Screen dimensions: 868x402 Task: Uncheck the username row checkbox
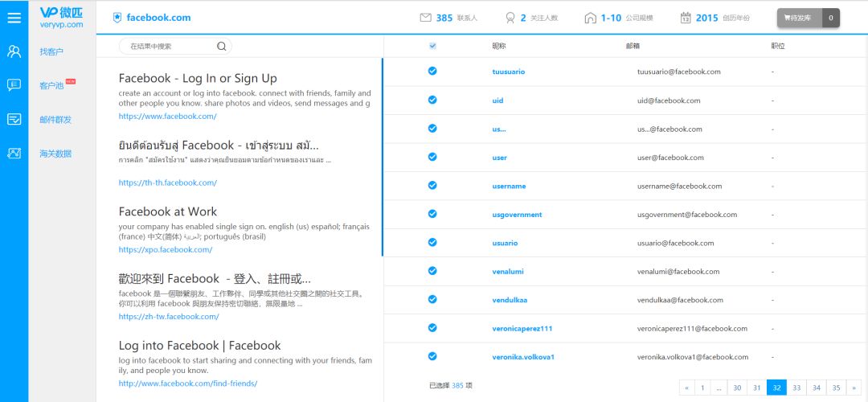(432, 185)
